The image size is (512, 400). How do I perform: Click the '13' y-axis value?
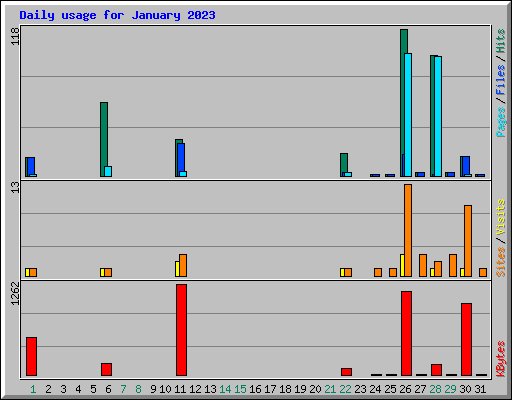tap(15, 187)
